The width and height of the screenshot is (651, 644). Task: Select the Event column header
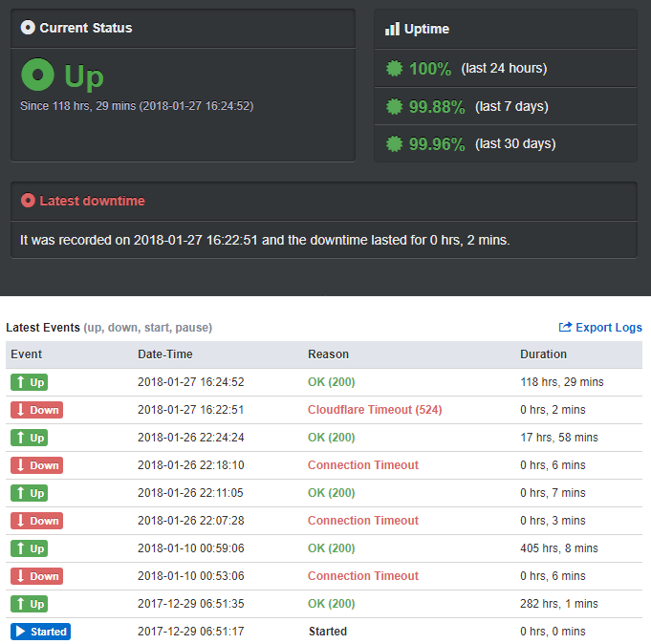pyautogui.click(x=27, y=354)
